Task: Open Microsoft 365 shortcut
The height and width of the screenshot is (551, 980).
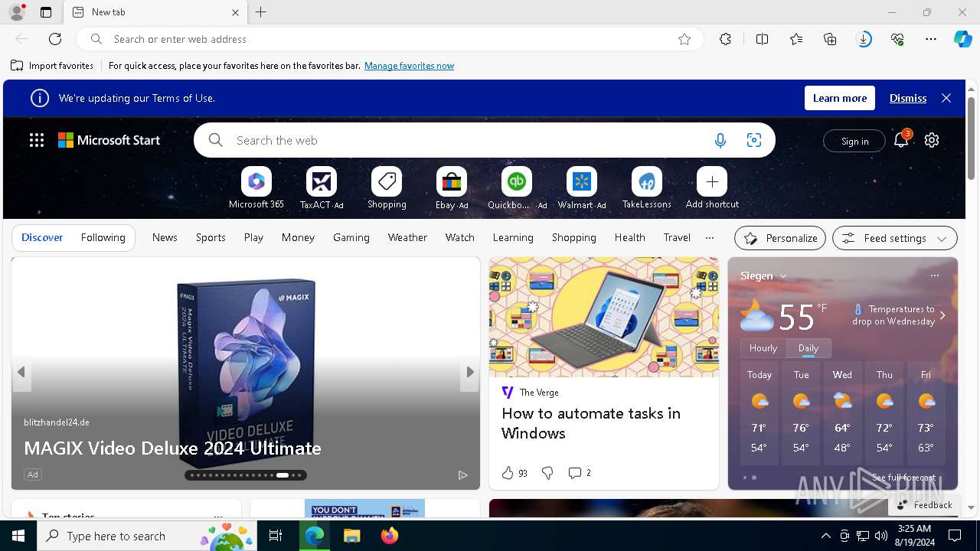Action: 256,188
